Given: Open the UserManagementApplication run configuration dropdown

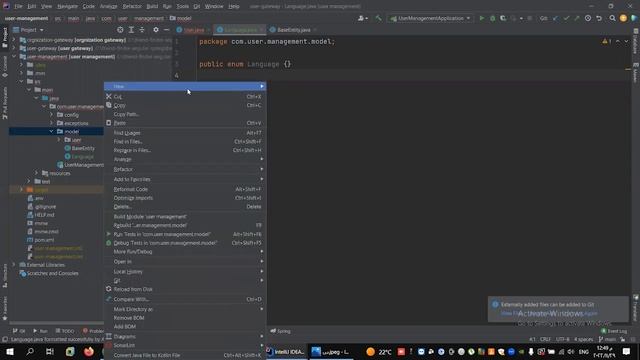Looking at the screenshot, I should [x=431, y=18].
